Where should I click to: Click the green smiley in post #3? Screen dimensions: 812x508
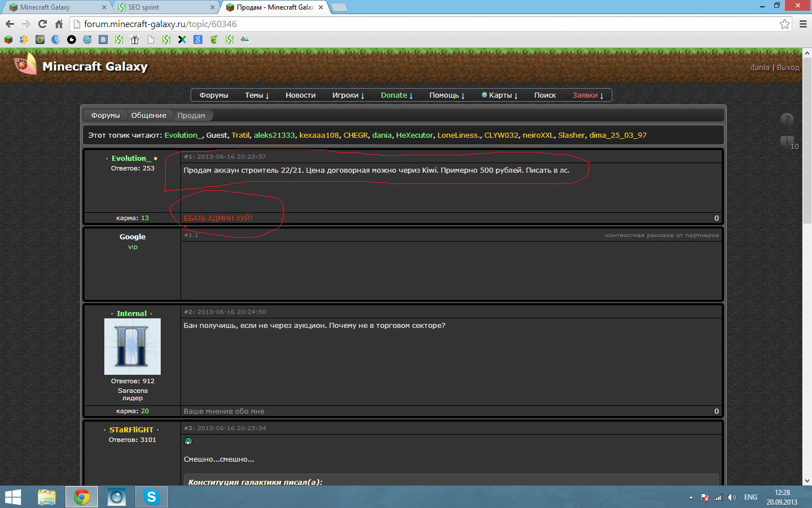[188, 441]
